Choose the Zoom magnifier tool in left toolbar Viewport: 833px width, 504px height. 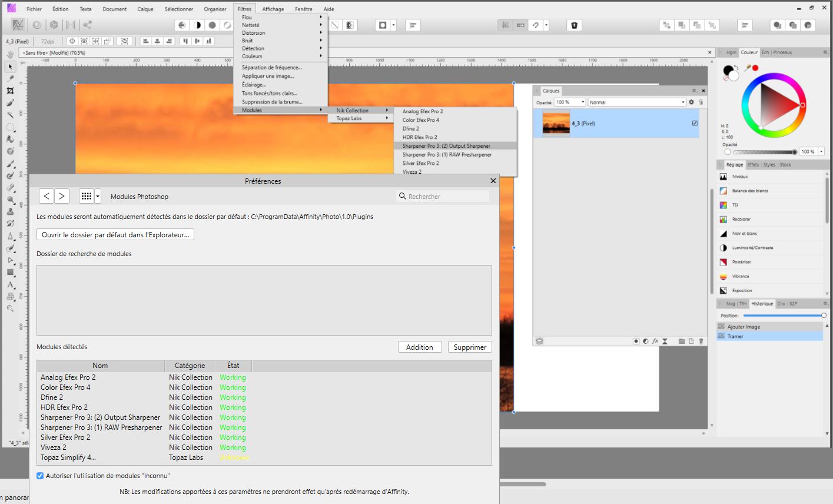click(x=10, y=309)
